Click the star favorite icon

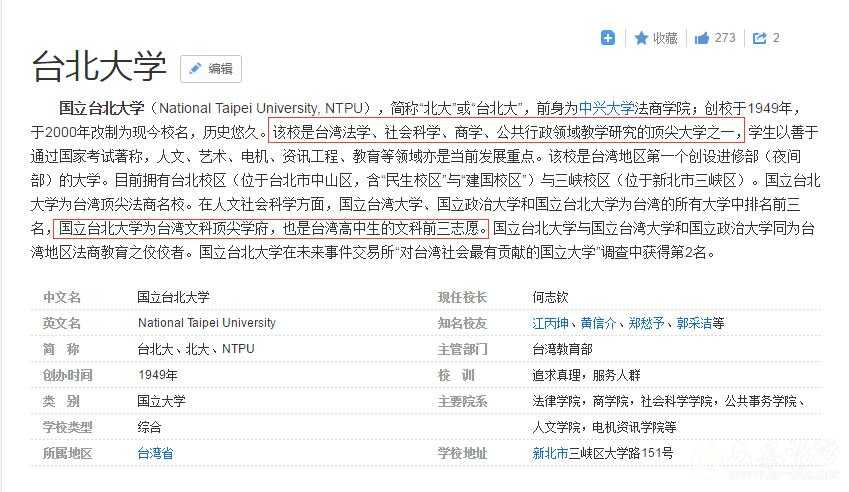641,38
